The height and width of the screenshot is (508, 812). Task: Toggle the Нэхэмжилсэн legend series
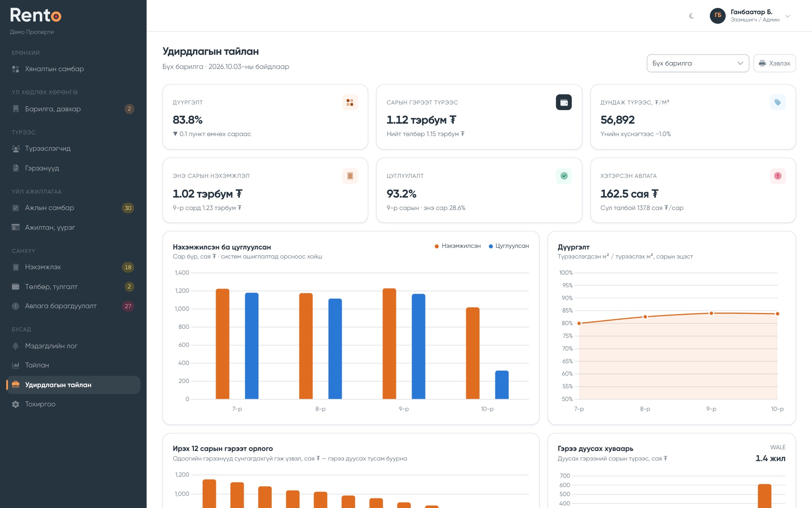coord(458,246)
